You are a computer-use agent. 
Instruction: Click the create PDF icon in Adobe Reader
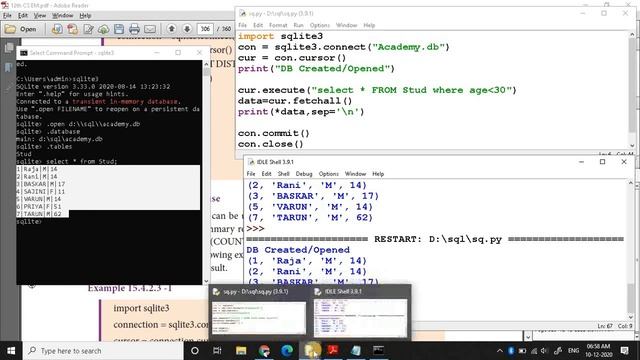pyautogui.click(x=57, y=29)
